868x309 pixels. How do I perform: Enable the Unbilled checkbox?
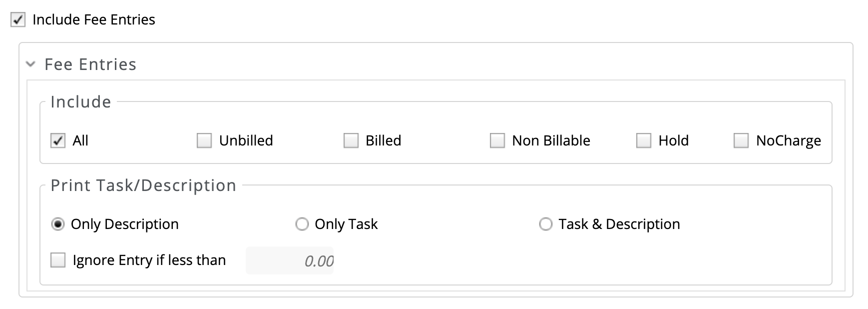(x=204, y=140)
